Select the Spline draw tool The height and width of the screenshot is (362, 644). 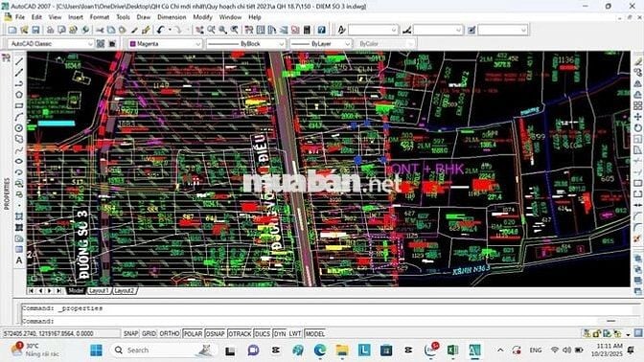[19, 150]
